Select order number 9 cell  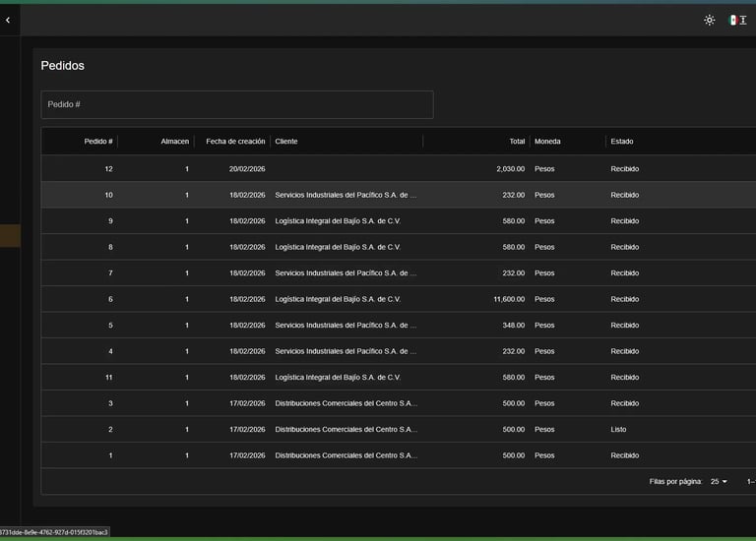pyautogui.click(x=111, y=221)
